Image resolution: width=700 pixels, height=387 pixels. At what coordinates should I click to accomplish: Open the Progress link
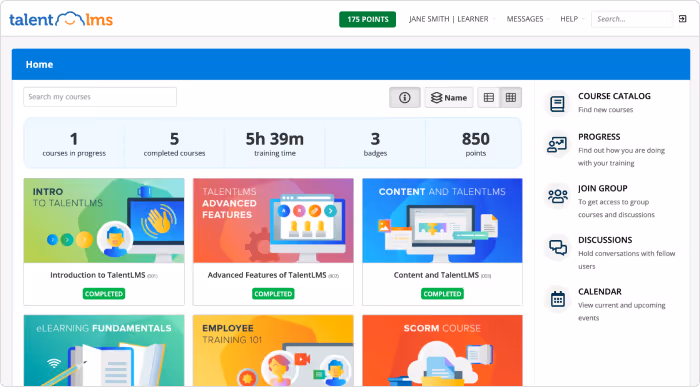coord(599,137)
